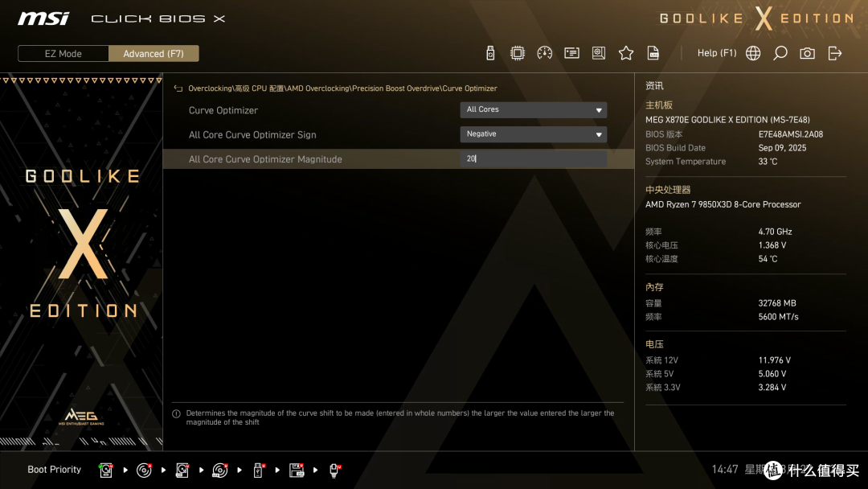Screen dimensions: 868x489
Task: Open Favorites star icon
Action: click(x=625, y=53)
